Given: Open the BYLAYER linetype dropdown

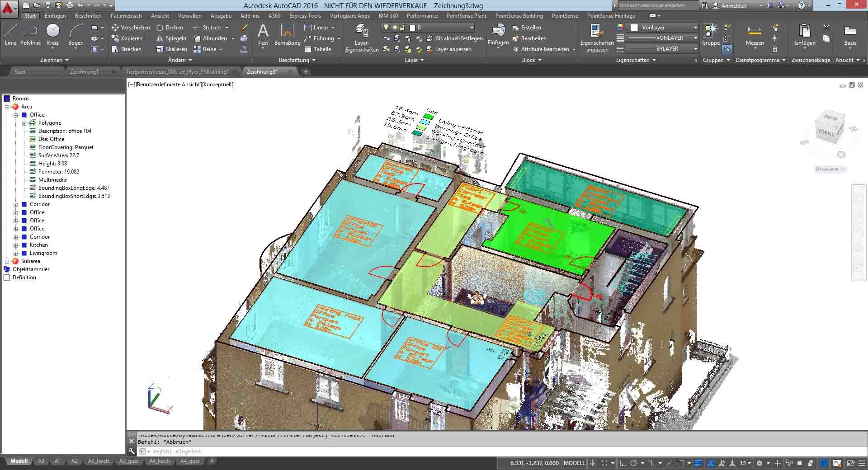Looking at the screenshot, I should point(662,49).
